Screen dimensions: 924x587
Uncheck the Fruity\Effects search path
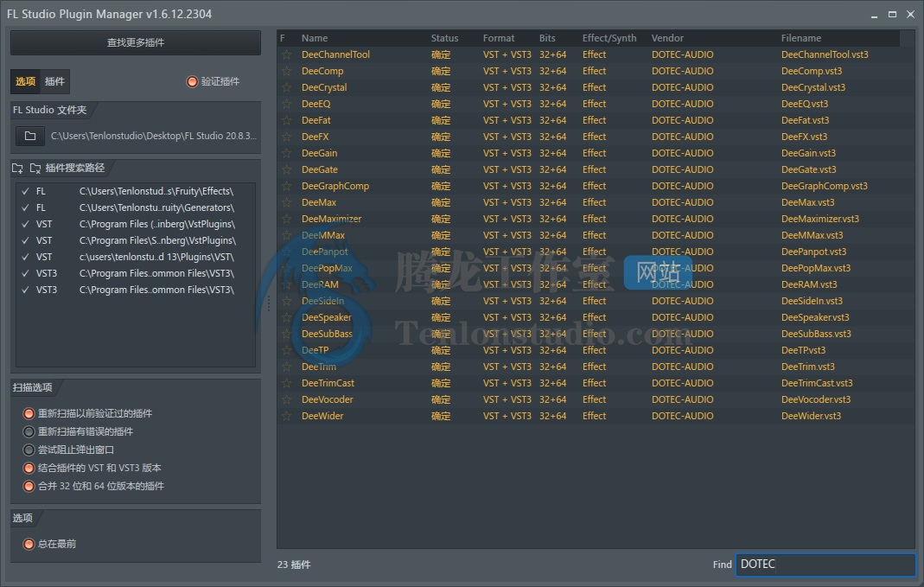pos(25,192)
